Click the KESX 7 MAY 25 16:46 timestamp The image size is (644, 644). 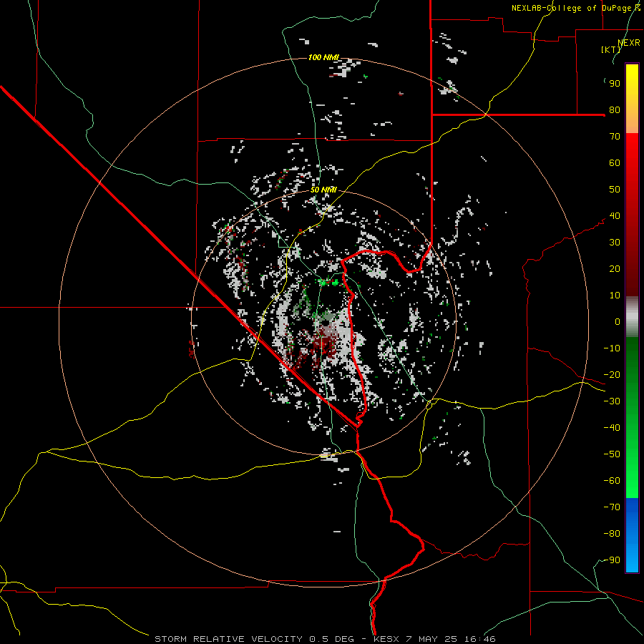click(434, 639)
